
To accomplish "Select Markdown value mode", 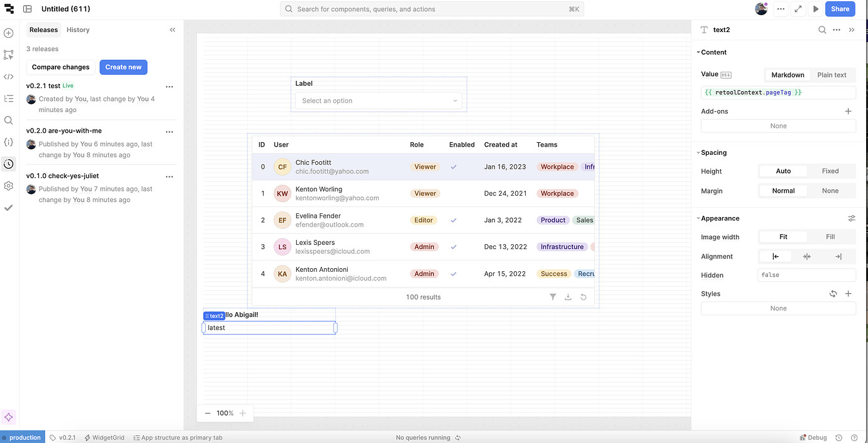I will [787, 75].
